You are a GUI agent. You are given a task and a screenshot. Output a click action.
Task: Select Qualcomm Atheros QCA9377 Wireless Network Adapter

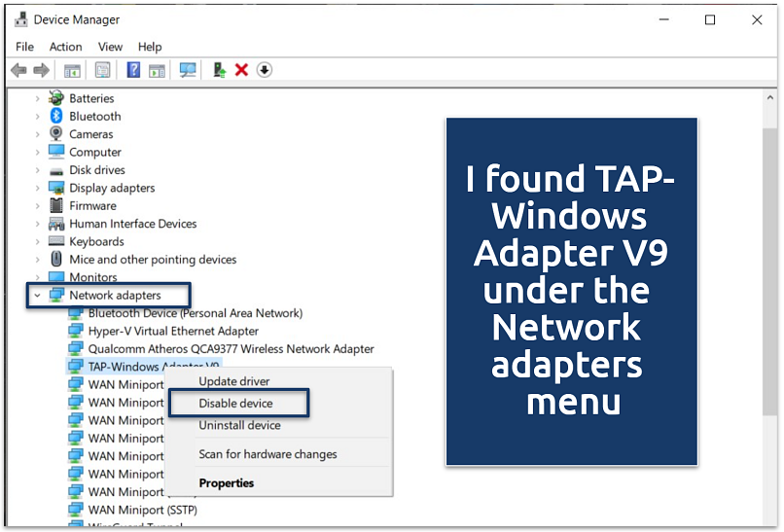[231, 349]
